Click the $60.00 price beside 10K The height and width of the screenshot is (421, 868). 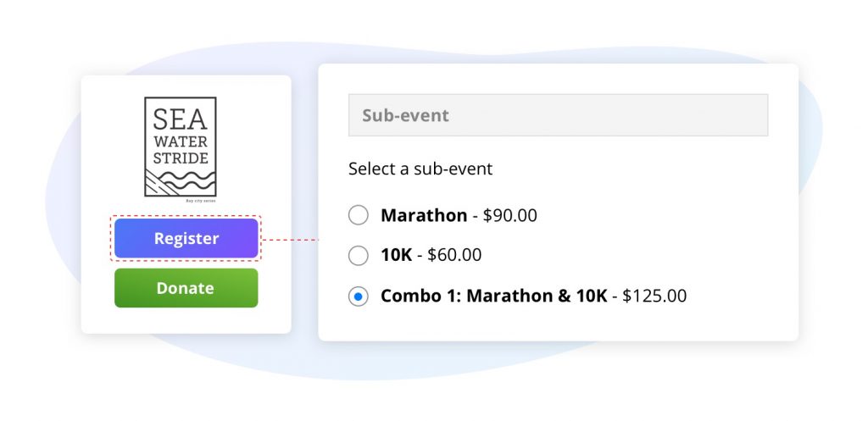454,255
